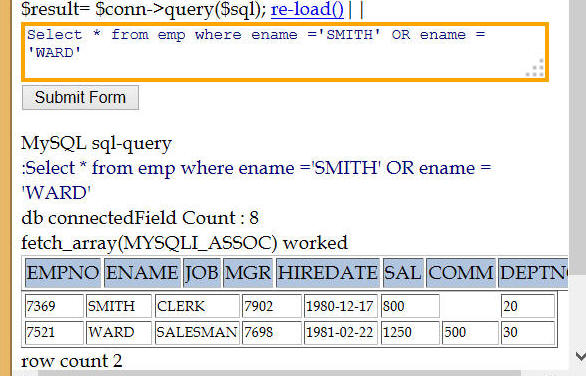This screenshot has height=376, width=586.
Task: Click the 7902 manager cell
Action: (x=272, y=306)
